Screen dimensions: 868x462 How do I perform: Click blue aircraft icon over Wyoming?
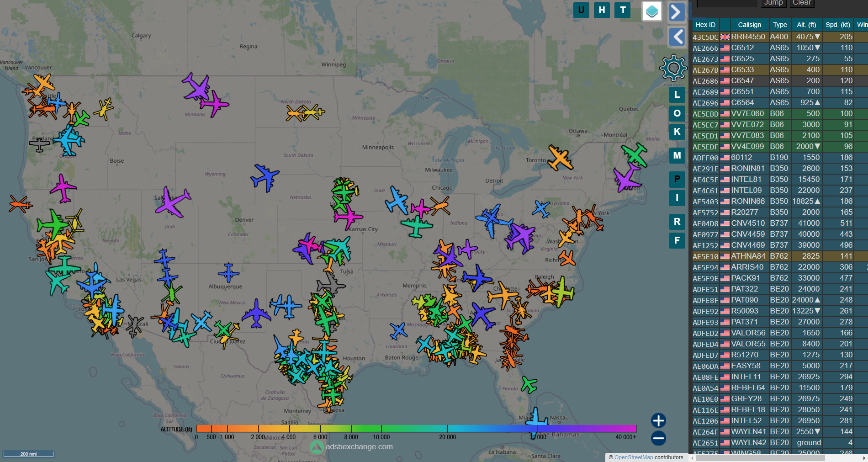coord(265,177)
